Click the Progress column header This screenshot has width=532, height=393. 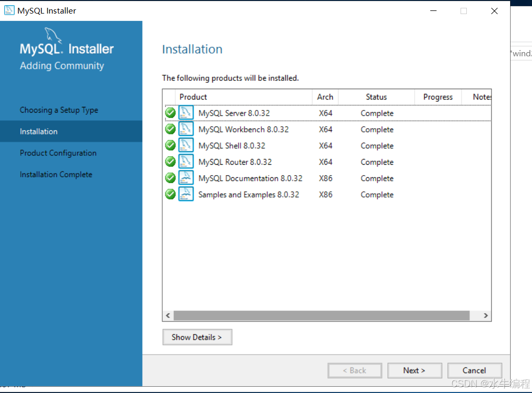[438, 97]
